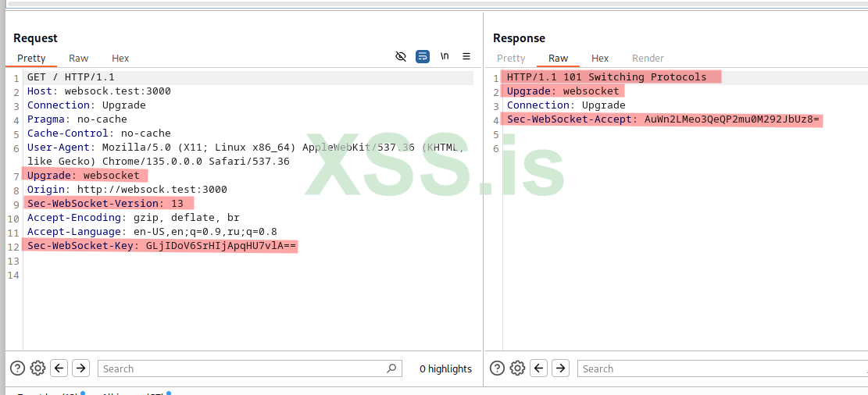Click response 'Upgrade: websocket' header line
This screenshot has width=868, height=395.
click(x=563, y=91)
